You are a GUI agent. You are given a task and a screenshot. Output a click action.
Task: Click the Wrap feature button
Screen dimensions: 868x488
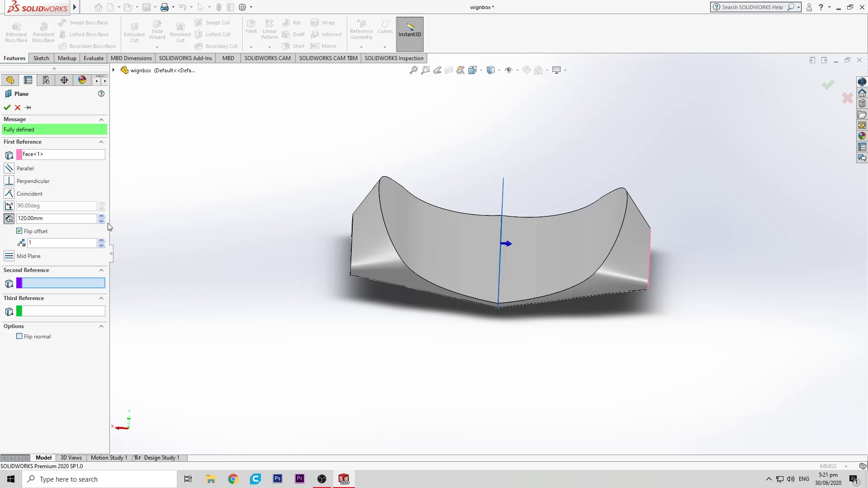(x=323, y=23)
